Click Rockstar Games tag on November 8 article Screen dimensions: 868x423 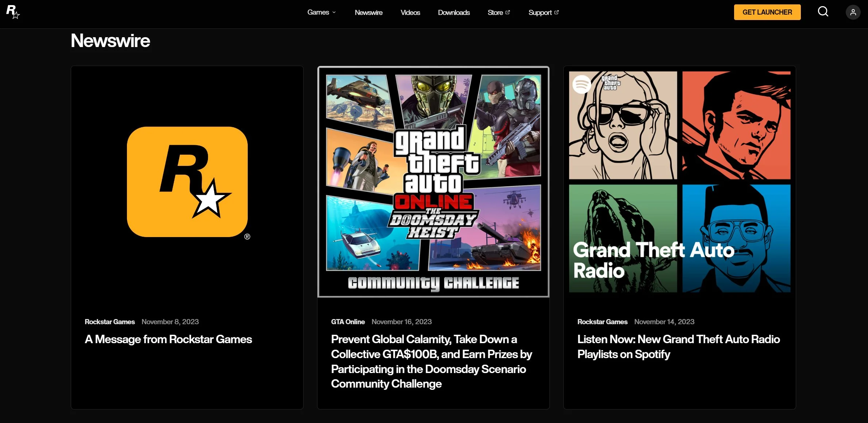pyautogui.click(x=109, y=322)
